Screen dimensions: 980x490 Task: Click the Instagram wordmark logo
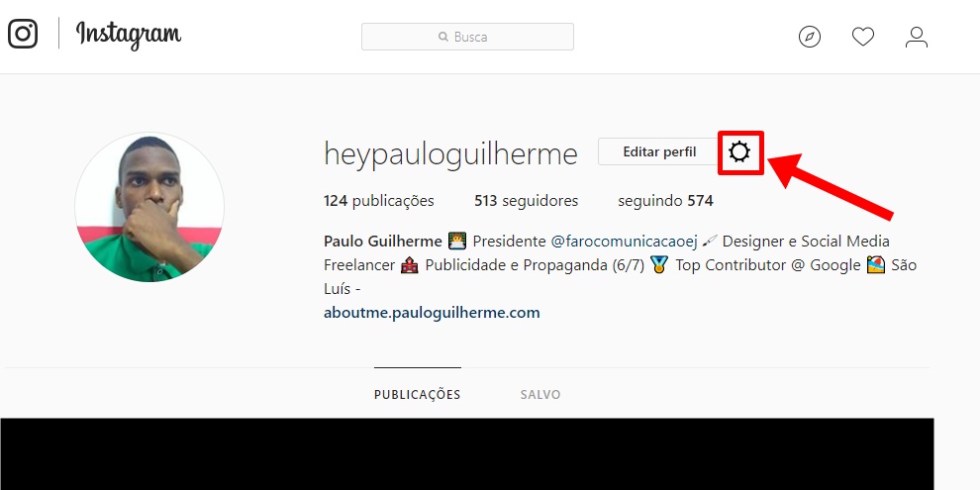(129, 35)
